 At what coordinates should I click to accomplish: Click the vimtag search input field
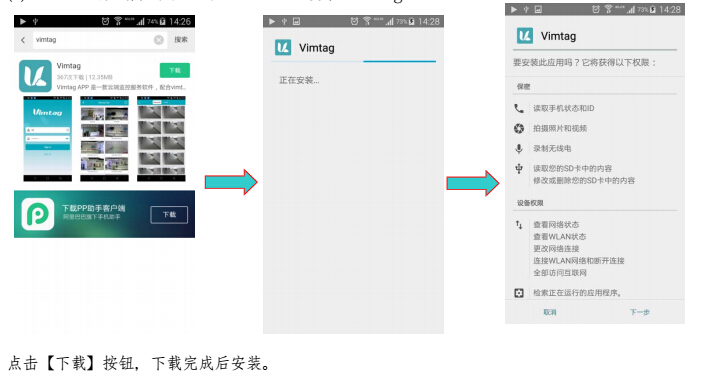(x=99, y=40)
